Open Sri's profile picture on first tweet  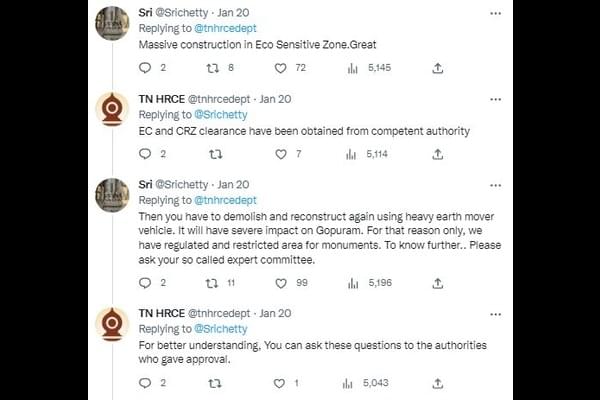point(112,23)
